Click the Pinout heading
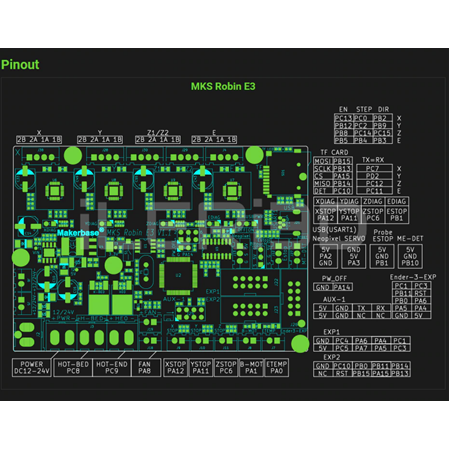450x450 pixels. tap(20, 64)
